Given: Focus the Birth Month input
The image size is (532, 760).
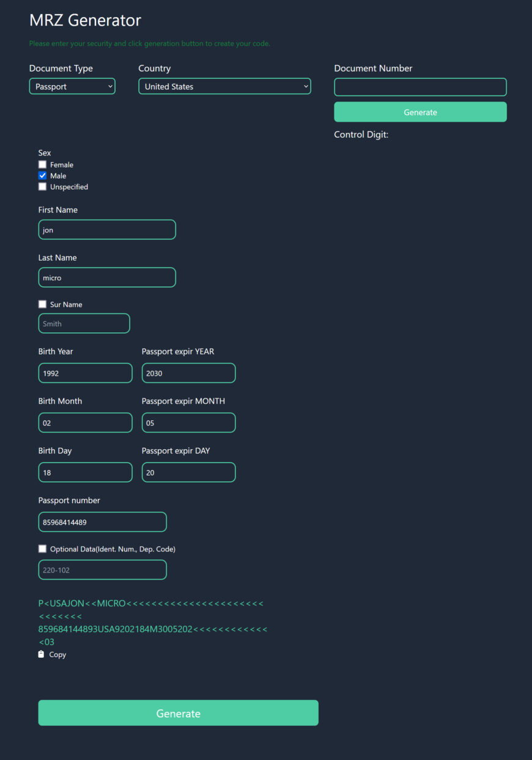Looking at the screenshot, I should point(85,422).
